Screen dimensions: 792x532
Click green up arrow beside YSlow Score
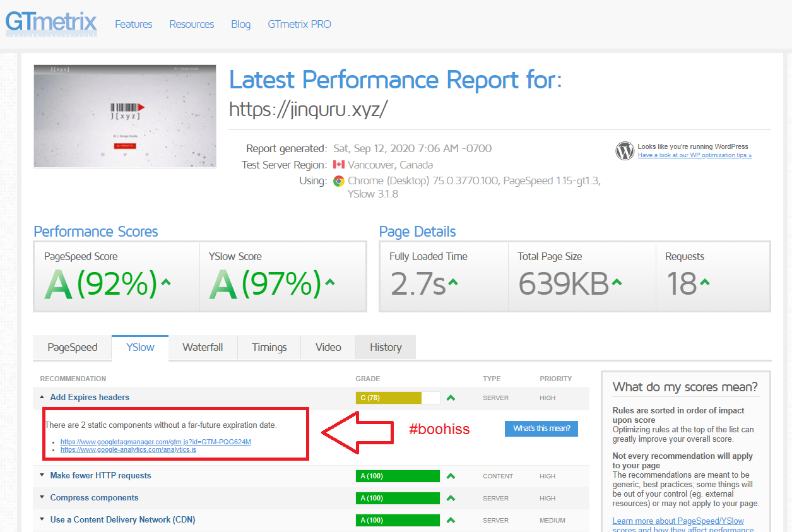330,282
